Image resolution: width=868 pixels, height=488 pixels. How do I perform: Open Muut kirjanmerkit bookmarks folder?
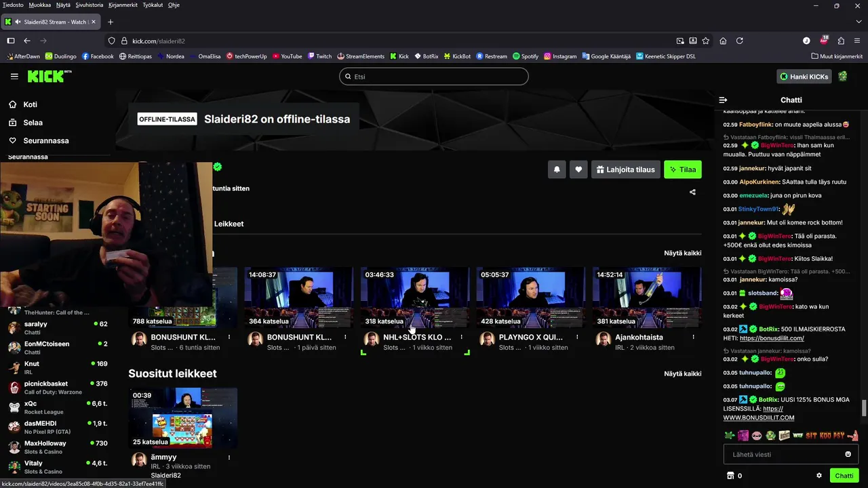click(836, 56)
